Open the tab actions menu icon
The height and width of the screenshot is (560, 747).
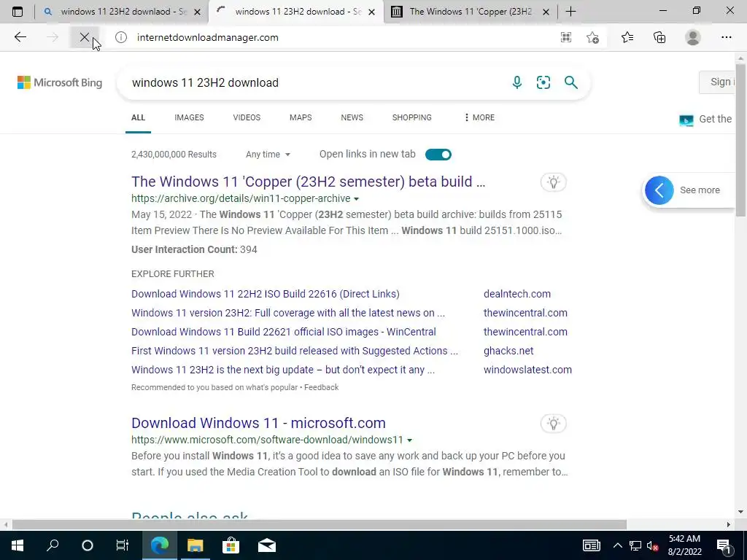(x=18, y=12)
